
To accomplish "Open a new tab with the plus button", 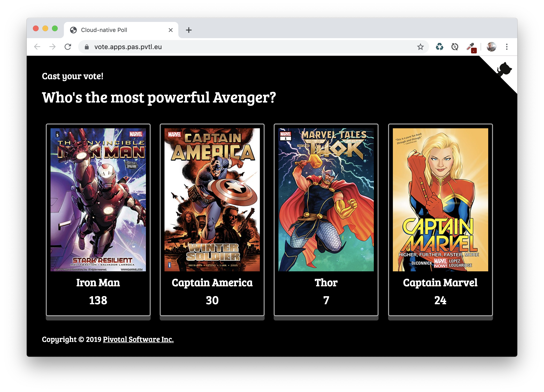I will coord(189,30).
